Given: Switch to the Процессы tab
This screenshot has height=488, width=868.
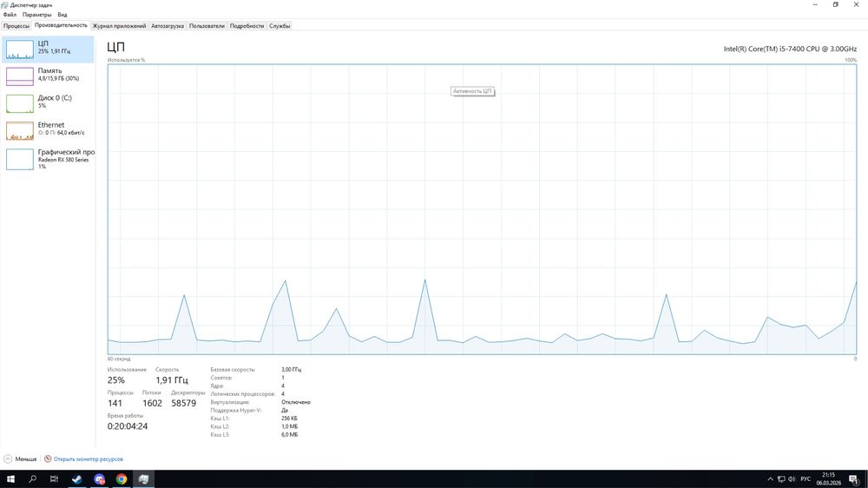Looking at the screenshot, I should 16,26.
